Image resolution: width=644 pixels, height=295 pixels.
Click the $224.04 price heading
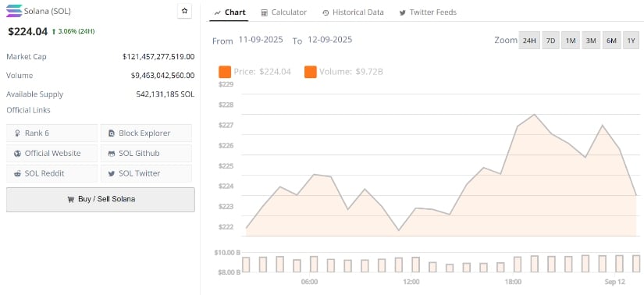[x=28, y=31]
